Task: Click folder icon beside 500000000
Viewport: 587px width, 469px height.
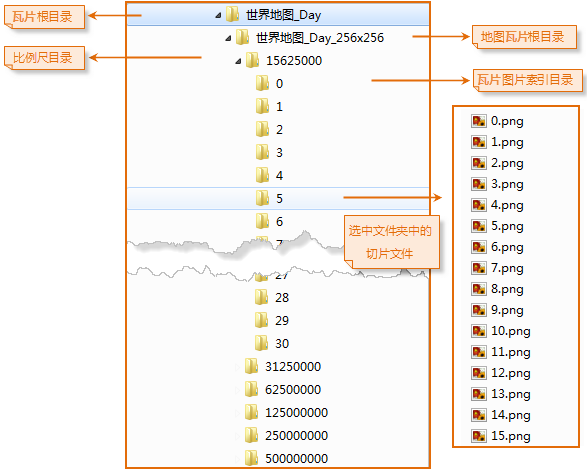Action: tap(251, 458)
